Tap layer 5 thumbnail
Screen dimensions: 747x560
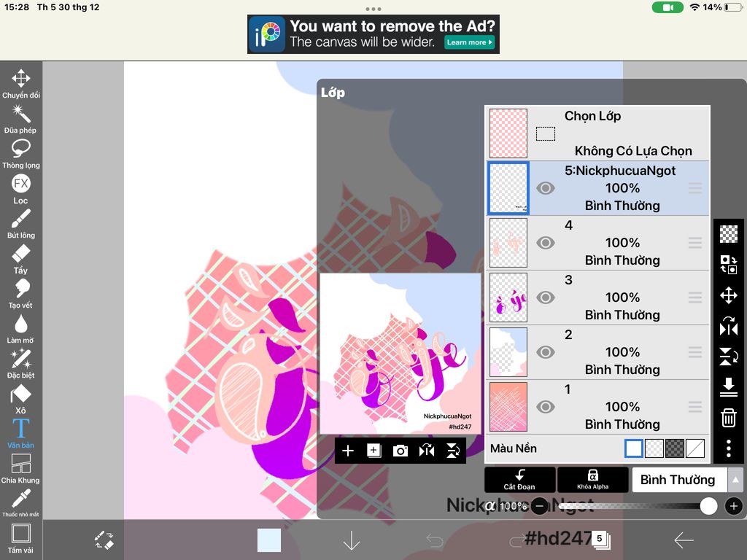508,188
